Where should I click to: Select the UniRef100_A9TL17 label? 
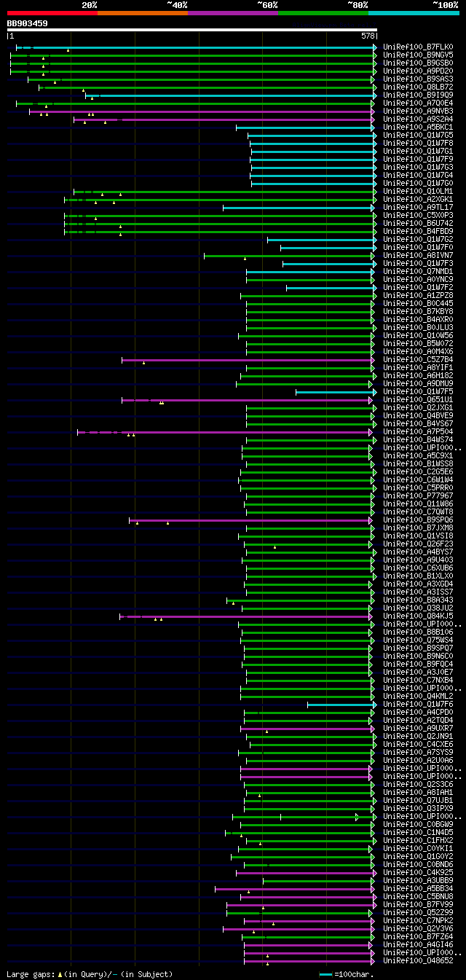click(418, 208)
